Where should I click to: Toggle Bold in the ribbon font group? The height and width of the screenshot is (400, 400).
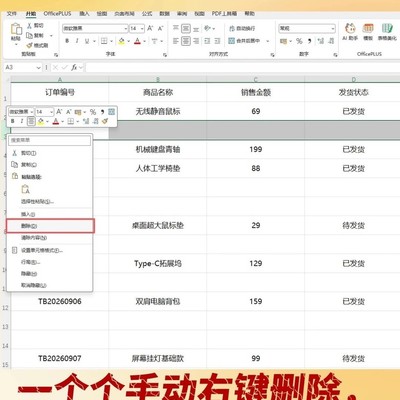(67, 41)
